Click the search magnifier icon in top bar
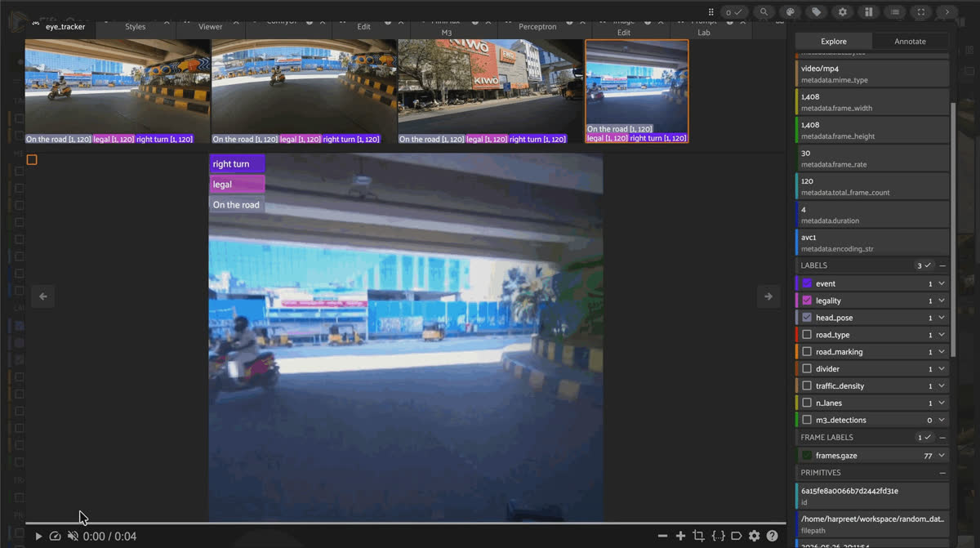This screenshot has height=548, width=980. (x=764, y=11)
